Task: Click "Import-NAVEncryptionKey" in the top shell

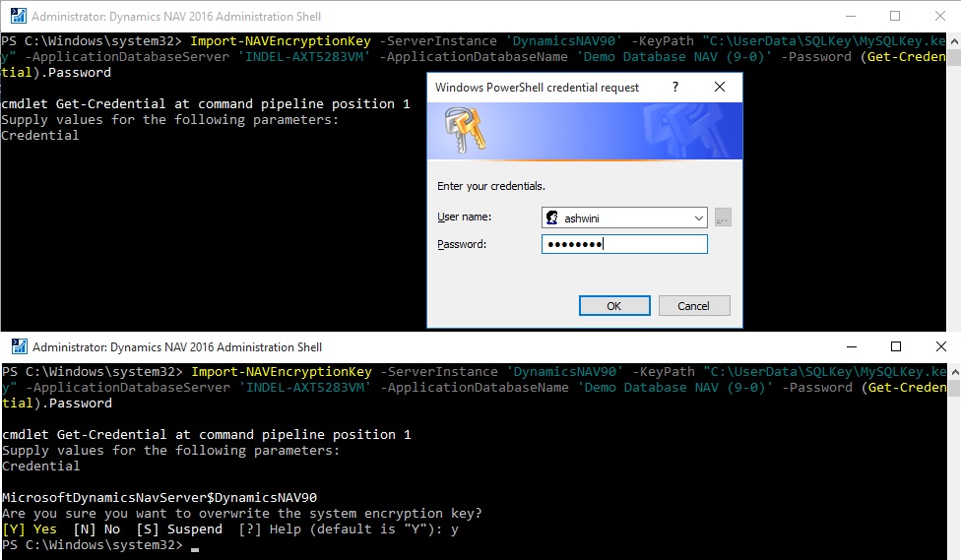Action: coord(280,41)
